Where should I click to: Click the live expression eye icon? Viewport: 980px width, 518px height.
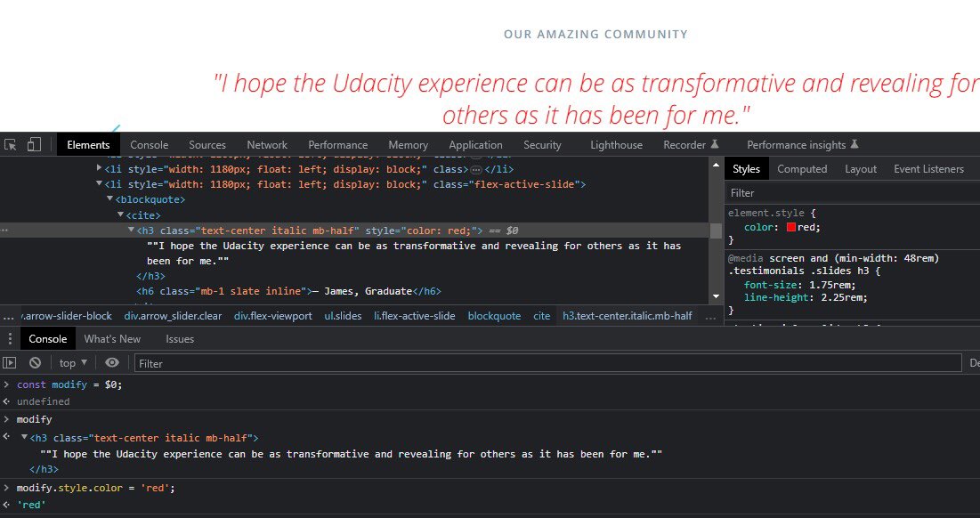click(112, 362)
